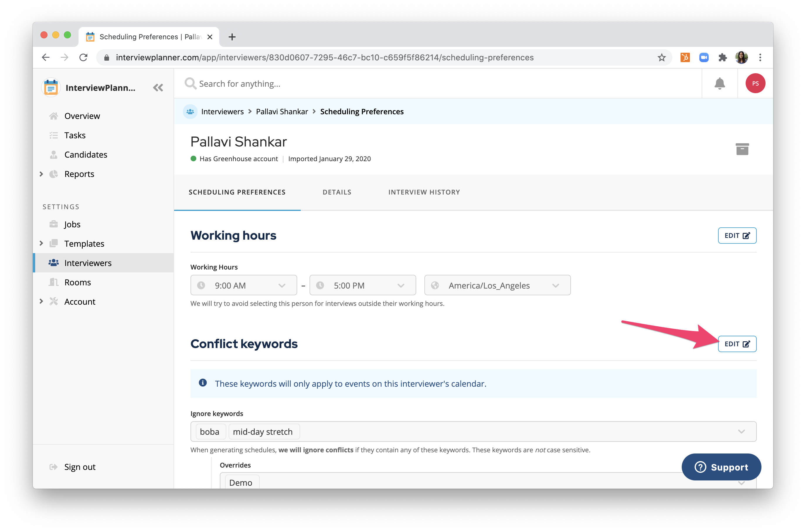
Task: Reload the page
Action: [83, 57]
